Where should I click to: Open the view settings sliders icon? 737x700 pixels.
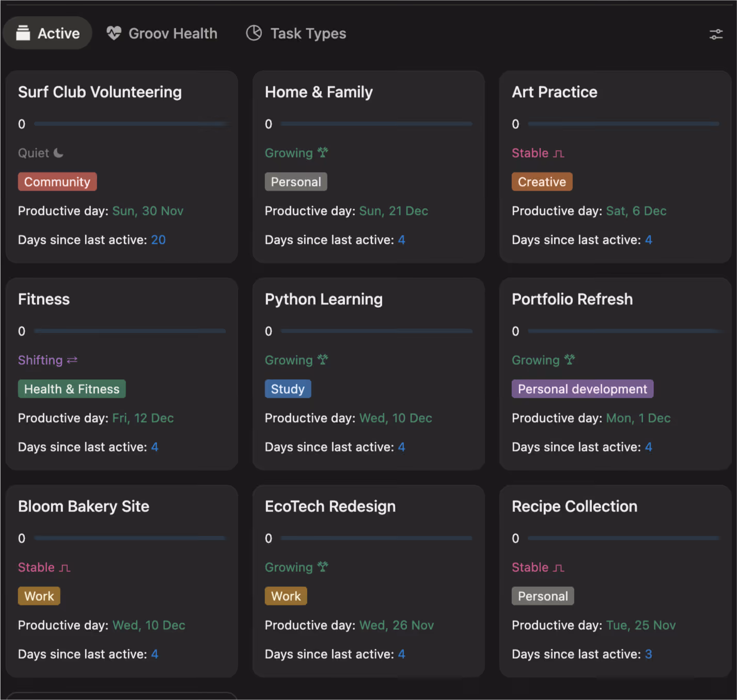point(716,34)
